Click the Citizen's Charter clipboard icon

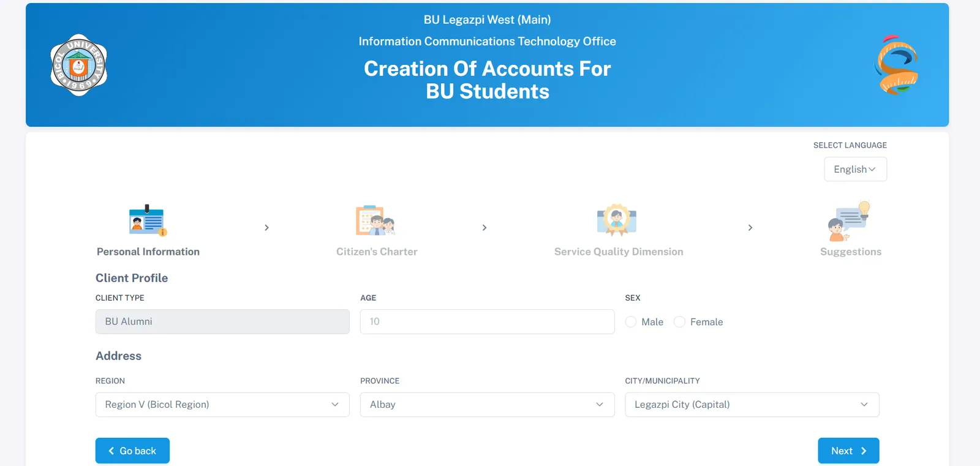(375, 220)
